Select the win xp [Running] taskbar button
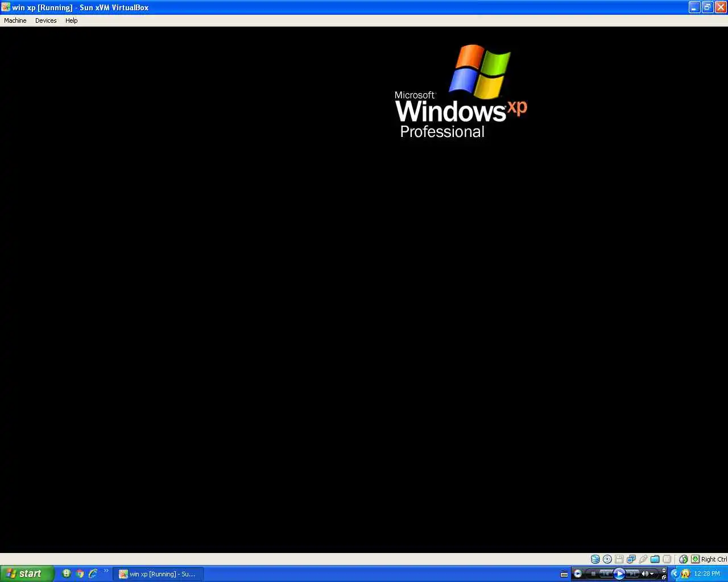Screen dimensions: 728x582 click(158, 574)
